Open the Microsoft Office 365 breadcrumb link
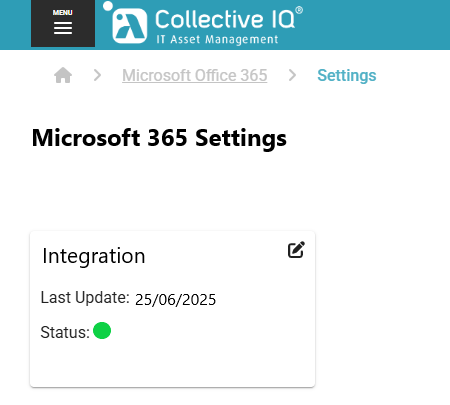Image resolution: width=450 pixels, height=405 pixels. click(195, 75)
